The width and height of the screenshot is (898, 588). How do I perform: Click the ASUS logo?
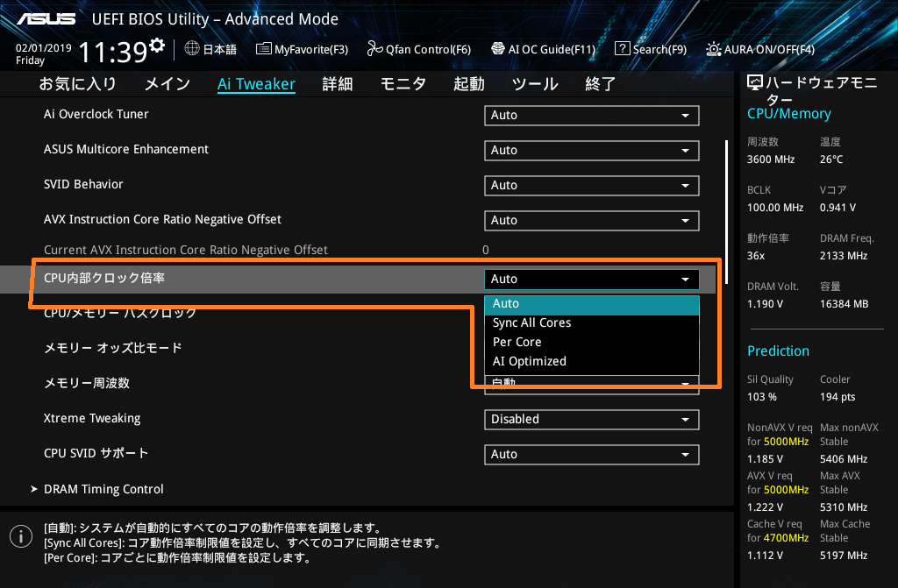(x=46, y=19)
